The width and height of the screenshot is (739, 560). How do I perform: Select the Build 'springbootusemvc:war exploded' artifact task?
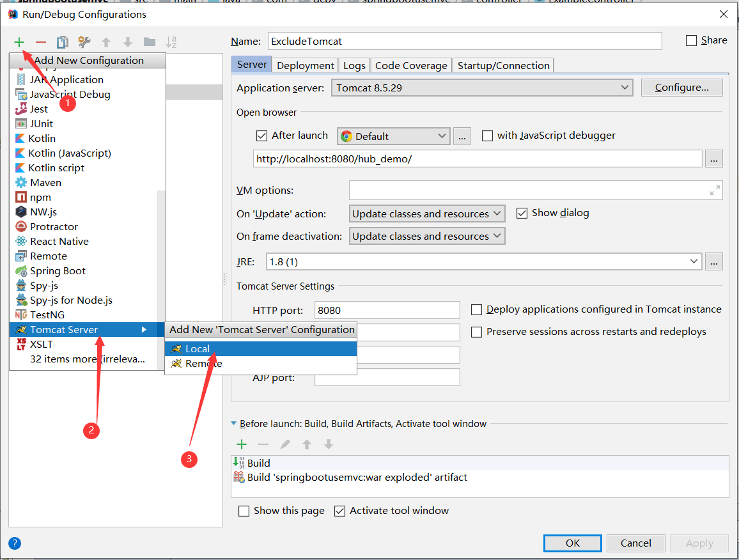pos(480,478)
